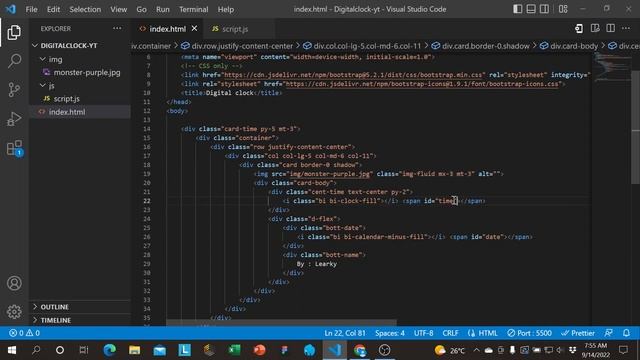Open the Run and Debug view
The image size is (640, 360).
coord(14,119)
